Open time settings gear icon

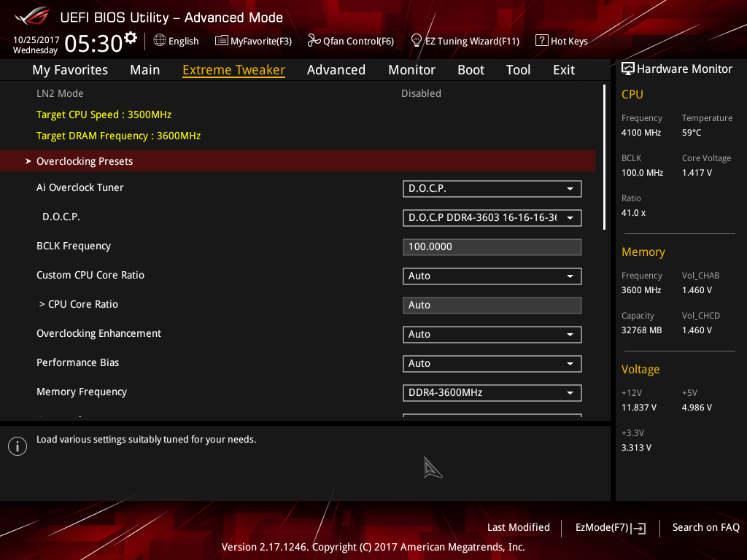point(131,38)
